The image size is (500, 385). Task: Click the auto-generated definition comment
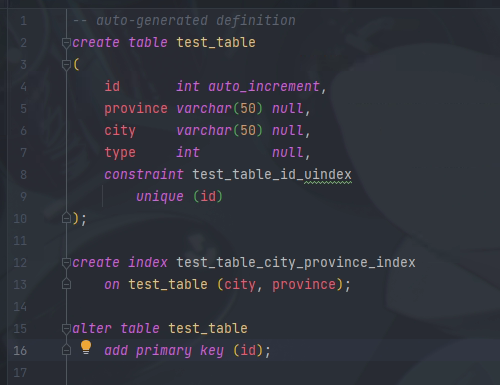click(184, 21)
